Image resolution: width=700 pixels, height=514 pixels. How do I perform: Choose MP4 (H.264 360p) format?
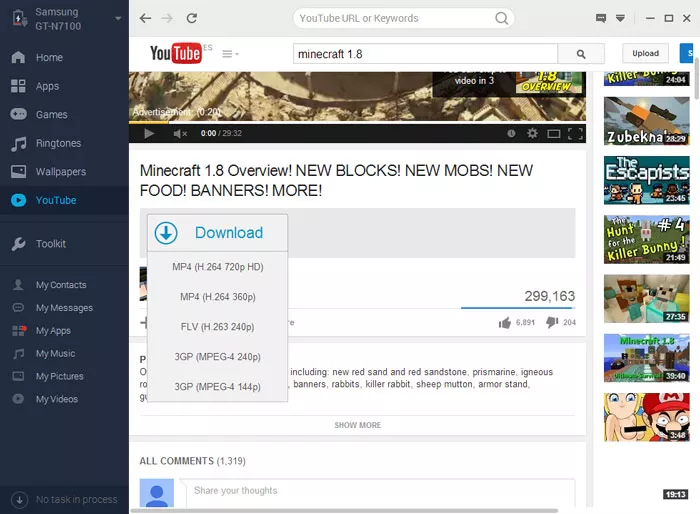[x=217, y=297]
